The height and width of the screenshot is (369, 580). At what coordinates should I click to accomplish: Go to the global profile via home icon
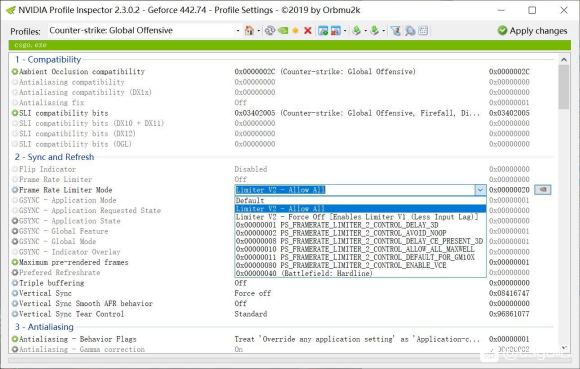click(x=249, y=30)
